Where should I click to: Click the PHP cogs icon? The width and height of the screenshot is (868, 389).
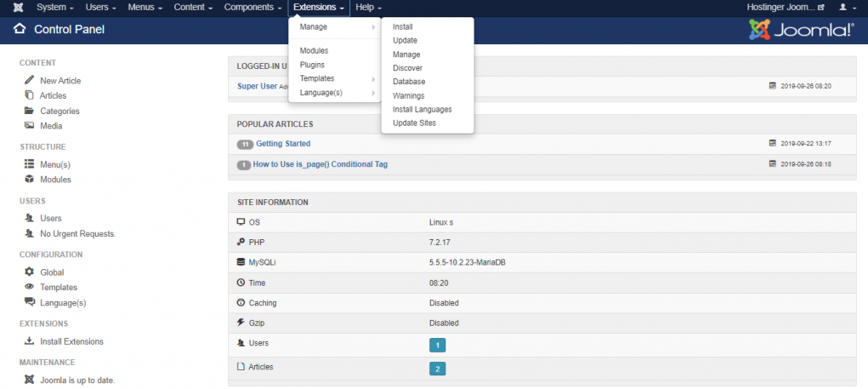coord(241,242)
